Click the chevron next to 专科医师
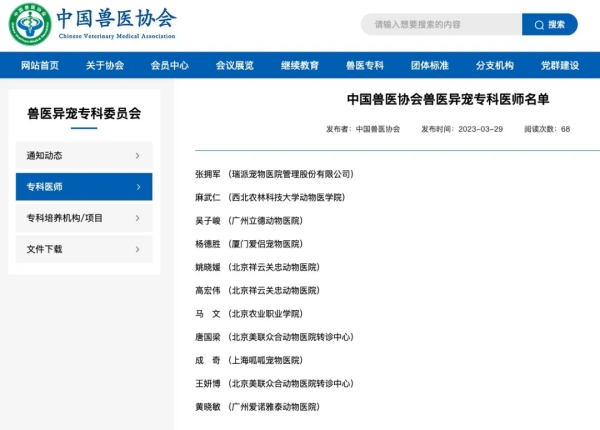Screen dimensions: 600x430 [138, 187]
